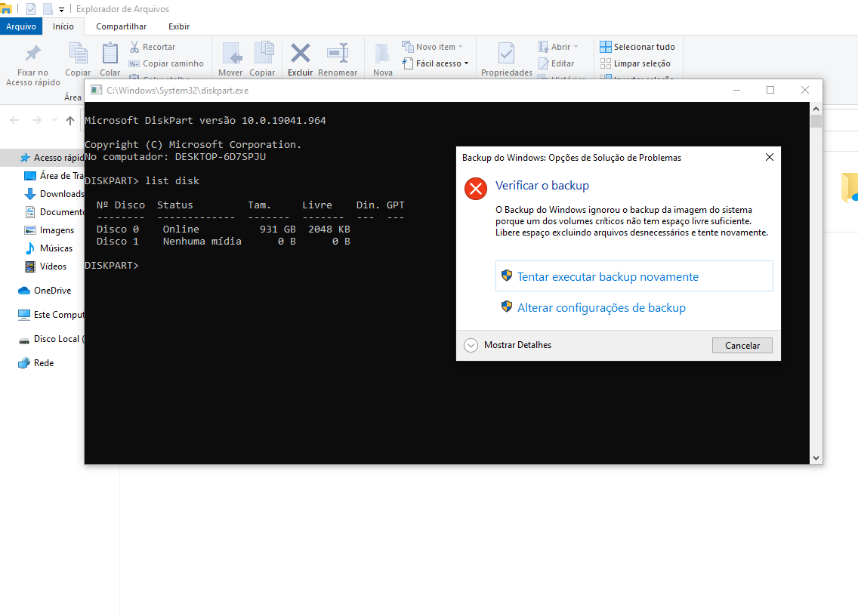Image resolution: width=858 pixels, height=616 pixels.
Task: Click diskpart window scrollbar down arrow
Action: 816,458
